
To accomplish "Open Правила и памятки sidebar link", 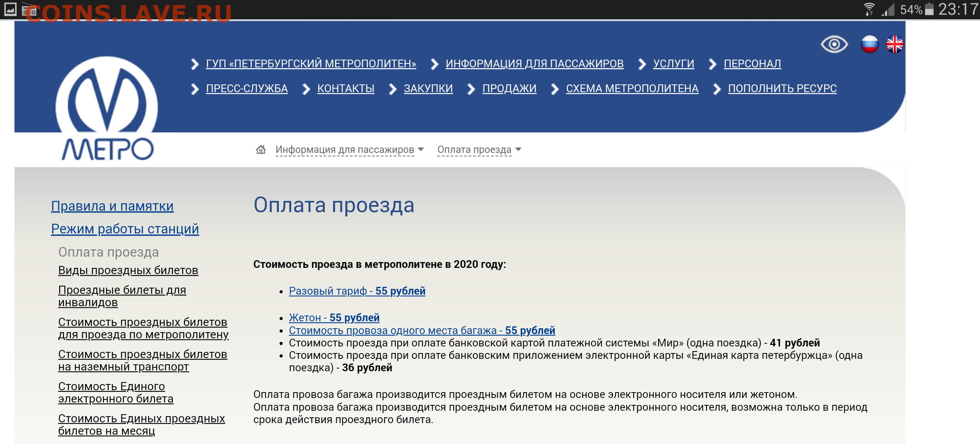I will pyautogui.click(x=112, y=206).
